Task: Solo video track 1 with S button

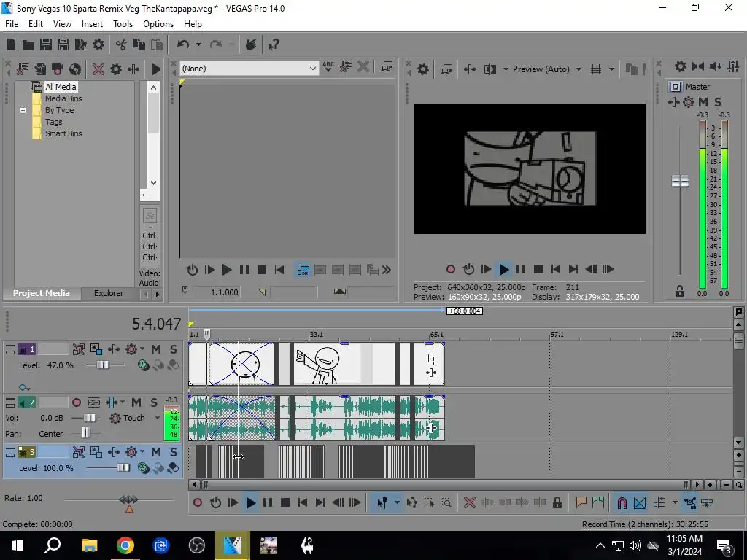Action: [x=174, y=349]
